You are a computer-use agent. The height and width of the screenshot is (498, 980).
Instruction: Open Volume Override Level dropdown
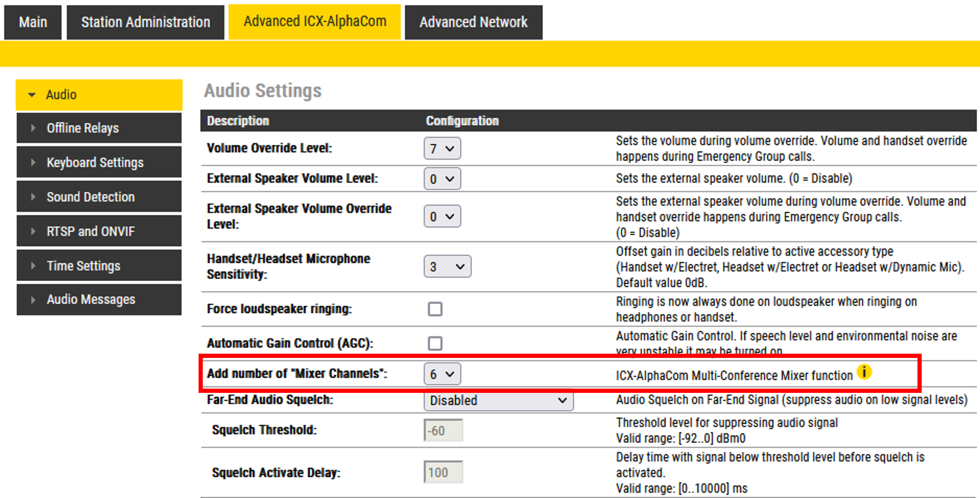[442, 148]
